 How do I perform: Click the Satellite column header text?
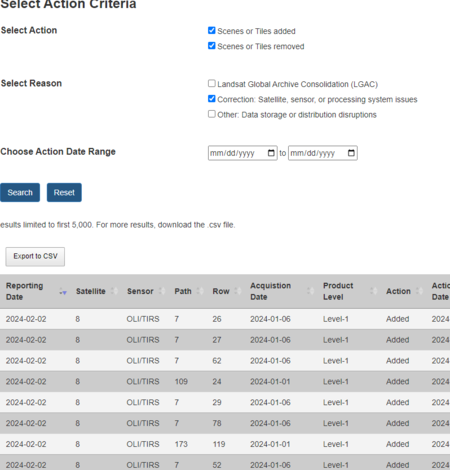click(91, 291)
